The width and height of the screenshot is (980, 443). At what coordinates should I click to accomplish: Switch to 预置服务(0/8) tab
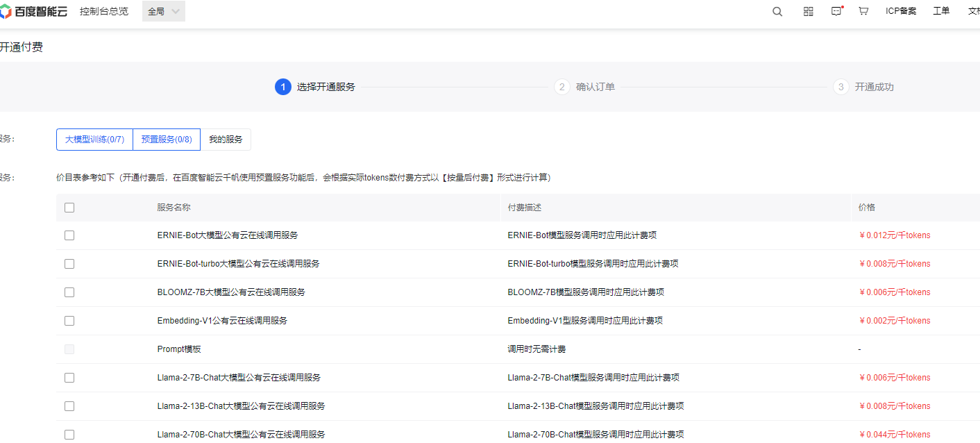pos(167,140)
